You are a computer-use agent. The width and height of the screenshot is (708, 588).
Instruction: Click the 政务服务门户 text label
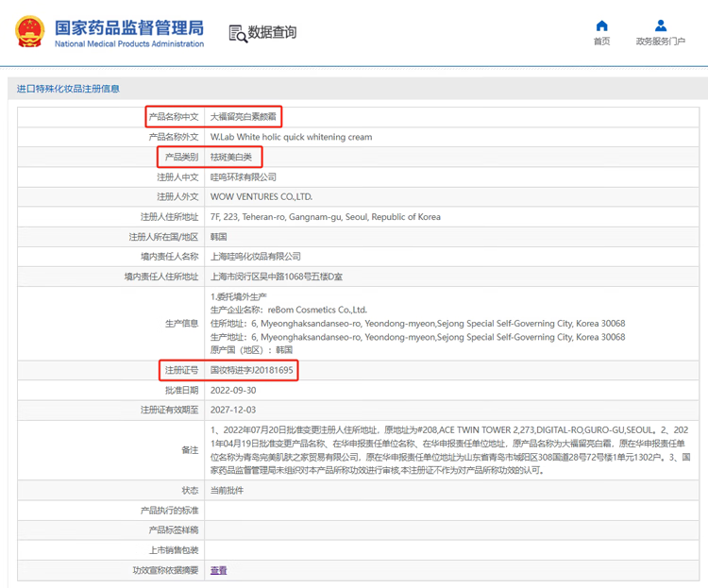pyautogui.click(x=661, y=42)
